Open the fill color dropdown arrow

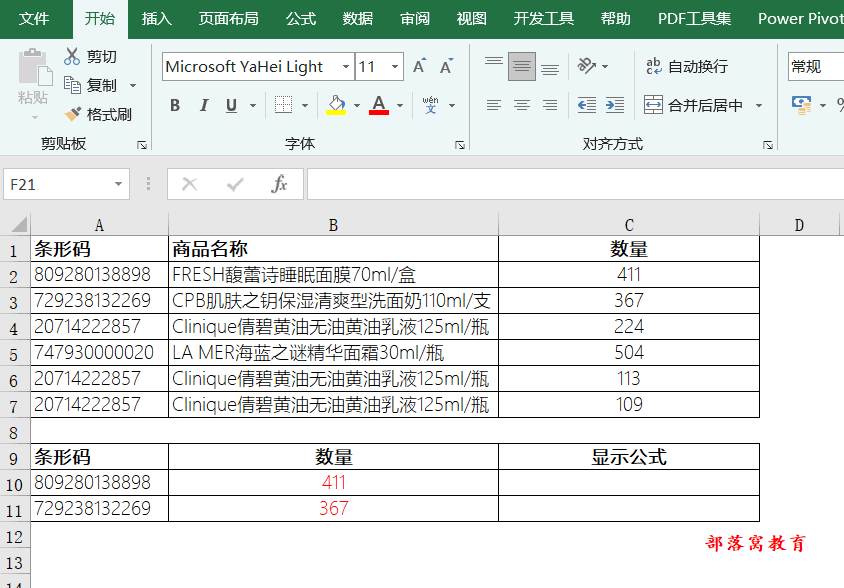(x=356, y=106)
